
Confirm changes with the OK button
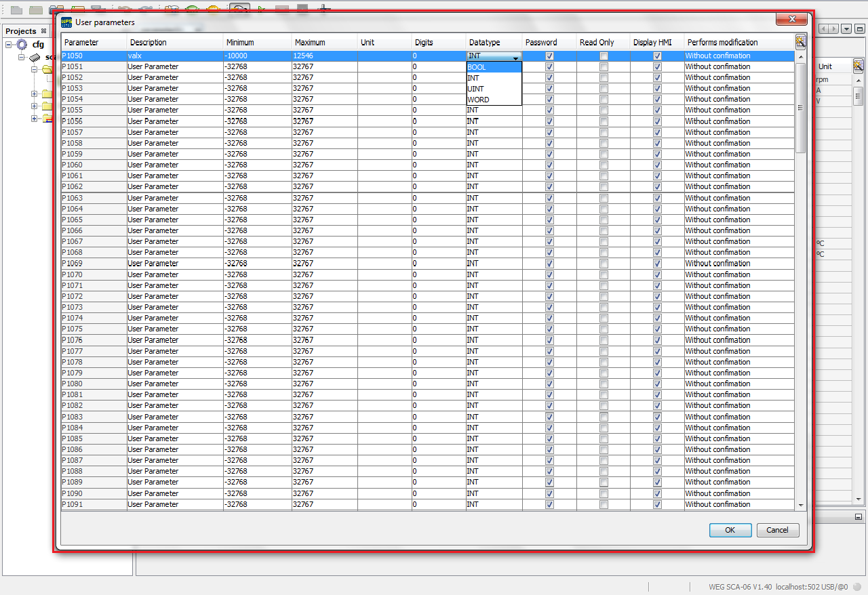click(x=730, y=530)
